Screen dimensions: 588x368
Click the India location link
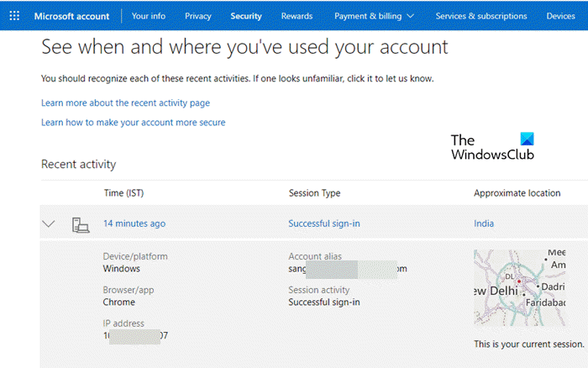(x=484, y=223)
